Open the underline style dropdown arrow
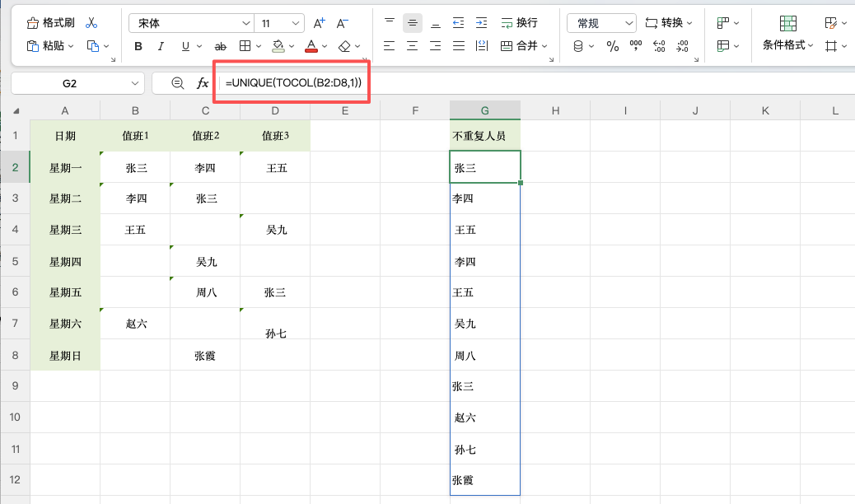 coord(199,46)
